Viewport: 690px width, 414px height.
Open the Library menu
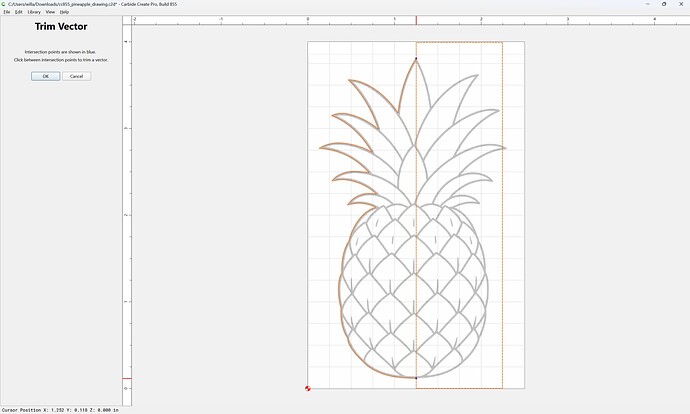point(34,12)
